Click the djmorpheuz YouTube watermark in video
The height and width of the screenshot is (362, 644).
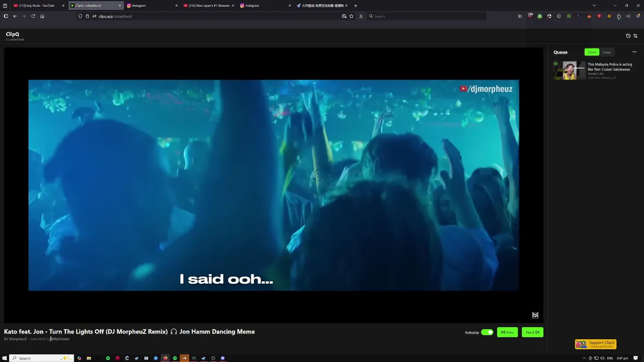point(486,89)
